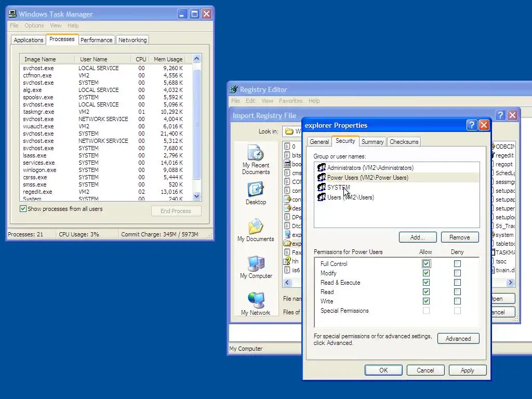Switch to Applications tab in Task Manager
This screenshot has height=399, width=532.
point(29,40)
